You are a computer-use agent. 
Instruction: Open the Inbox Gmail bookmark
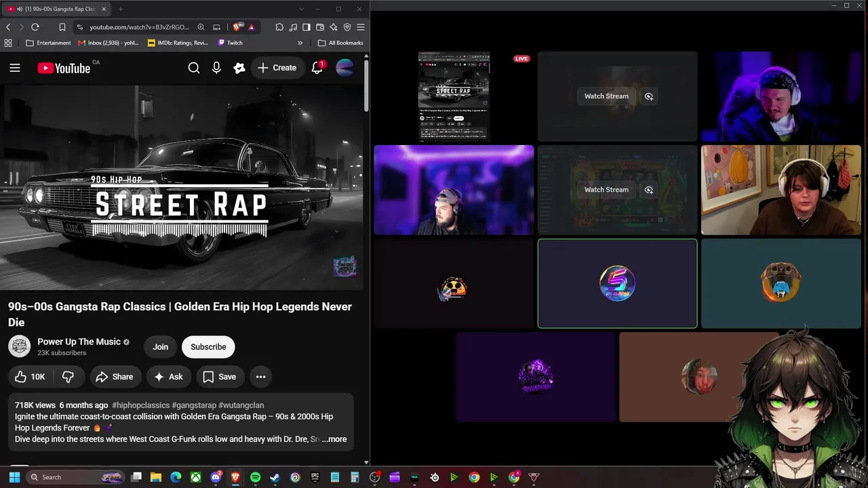coord(108,43)
